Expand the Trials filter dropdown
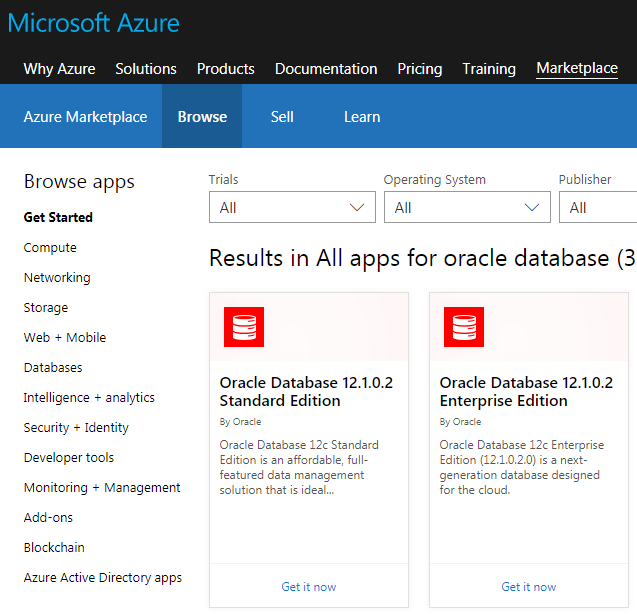 pyautogui.click(x=292, y=207)
